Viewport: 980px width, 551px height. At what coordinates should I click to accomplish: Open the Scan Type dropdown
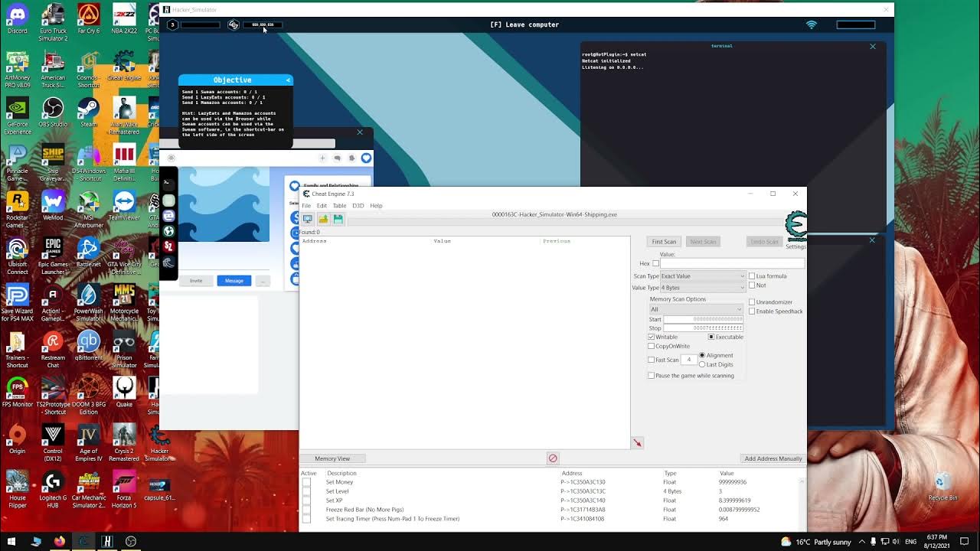coord(701,275)
